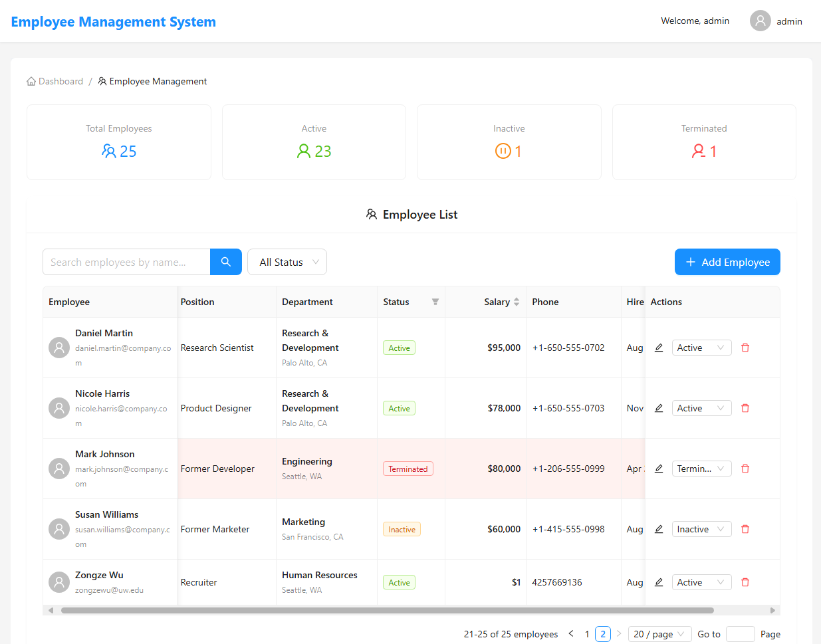Click the Go to page input box

(x=740, y=634)
